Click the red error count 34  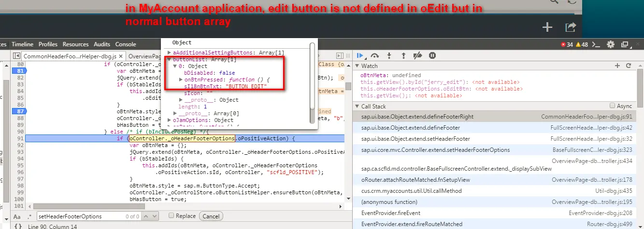click(x=567, y=44)
